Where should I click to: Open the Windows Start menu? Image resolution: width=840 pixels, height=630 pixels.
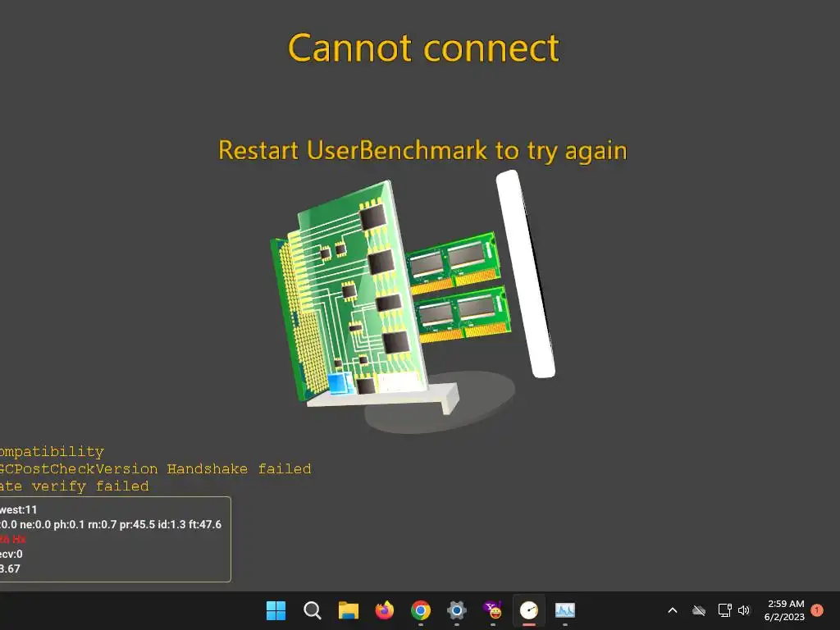276,610
